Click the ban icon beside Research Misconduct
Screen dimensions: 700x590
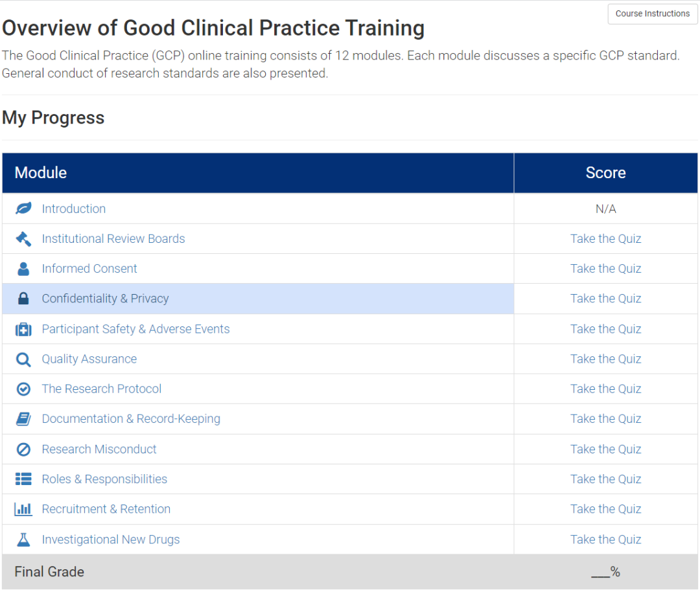point(23,449)
